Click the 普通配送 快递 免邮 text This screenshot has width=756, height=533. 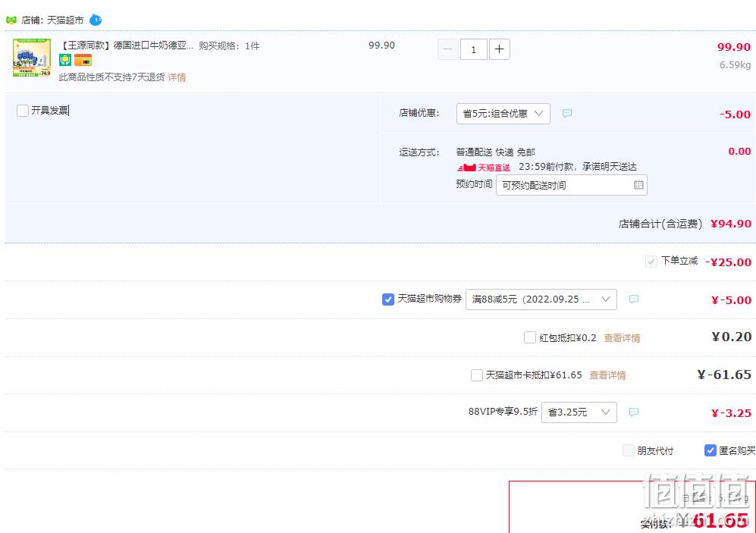tap(496, 152)
